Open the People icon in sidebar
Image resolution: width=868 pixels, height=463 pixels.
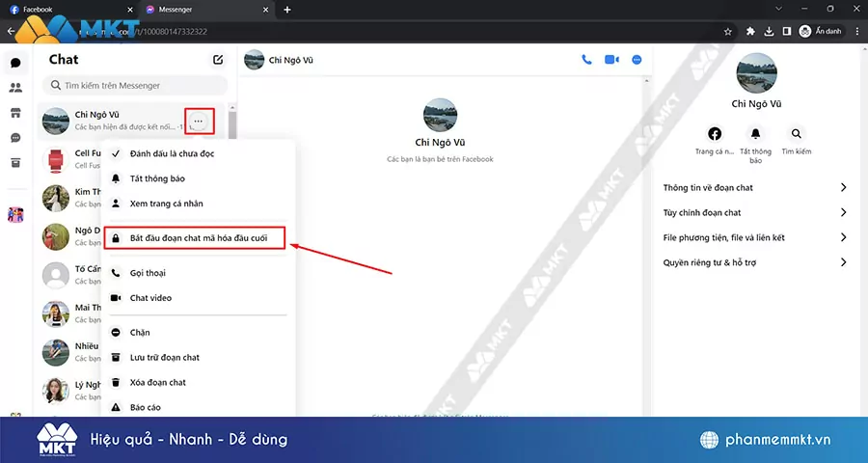tap(15, 88)
